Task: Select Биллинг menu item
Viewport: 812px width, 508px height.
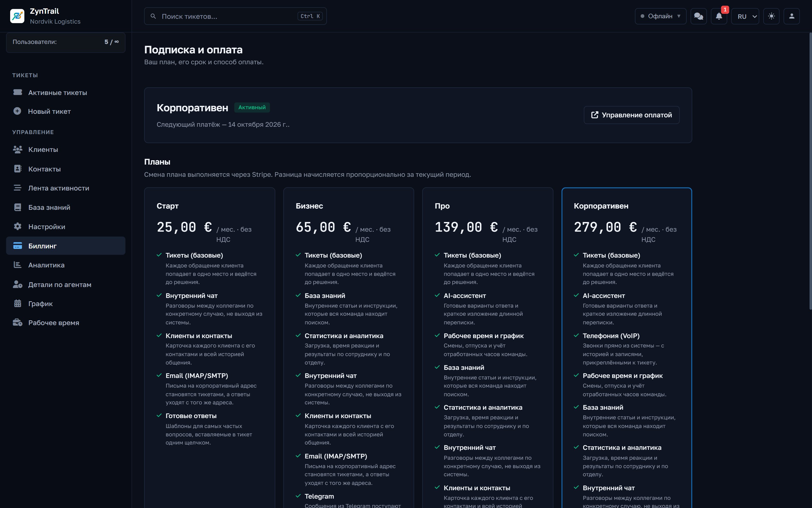Action: [x=66, y=246]
